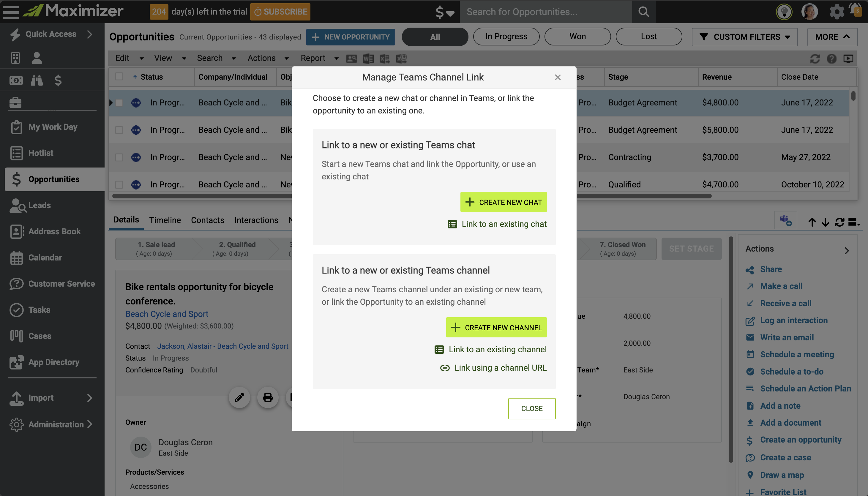Open the company building icon in sidebar

(x=15, y=58)
